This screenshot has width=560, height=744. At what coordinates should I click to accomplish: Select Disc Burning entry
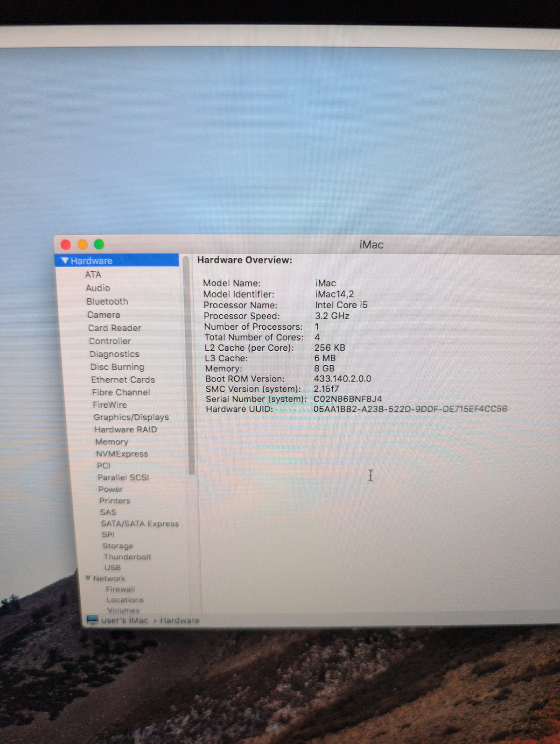click(118, 367)
